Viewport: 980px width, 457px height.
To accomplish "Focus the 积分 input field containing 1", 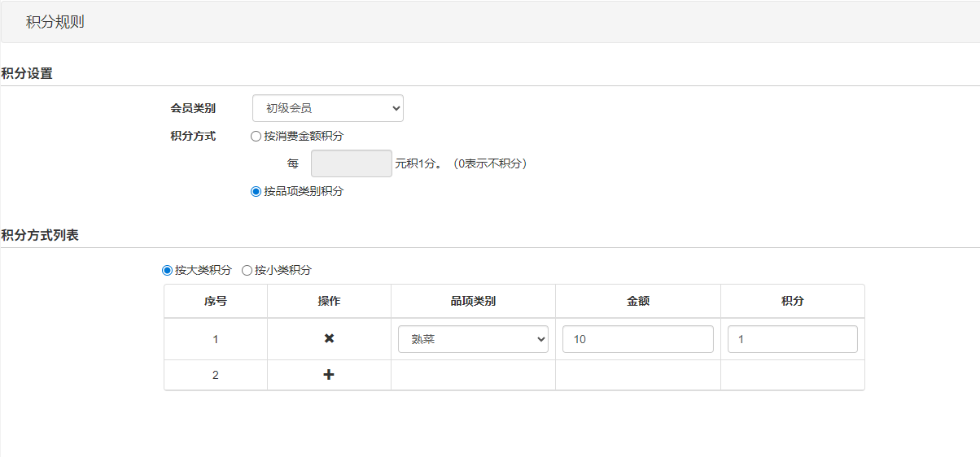I will [792, 339].
